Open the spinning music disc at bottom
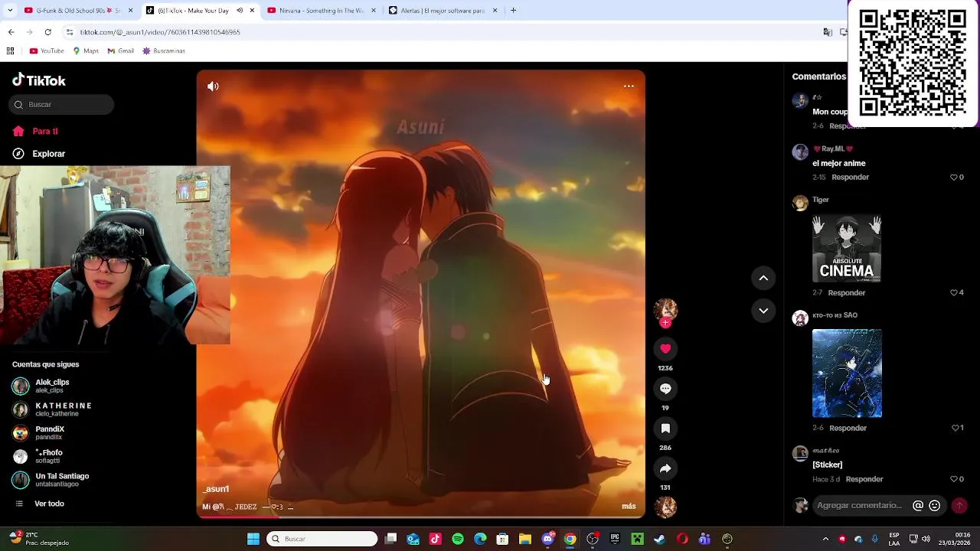This screenshot has width=980, height=551. pyautogui.click(x=665, y=507)
